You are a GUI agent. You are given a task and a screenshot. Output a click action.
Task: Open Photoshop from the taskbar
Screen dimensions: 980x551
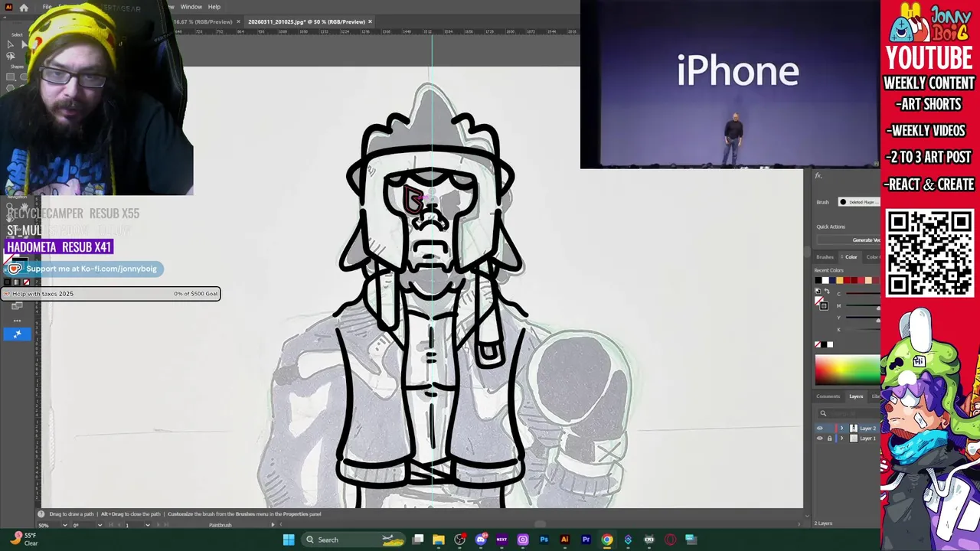point(544,540)
